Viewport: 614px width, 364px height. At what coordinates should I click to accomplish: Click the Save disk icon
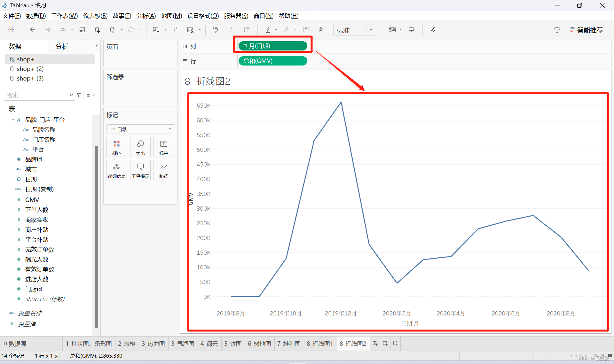[x=82, y=30]
